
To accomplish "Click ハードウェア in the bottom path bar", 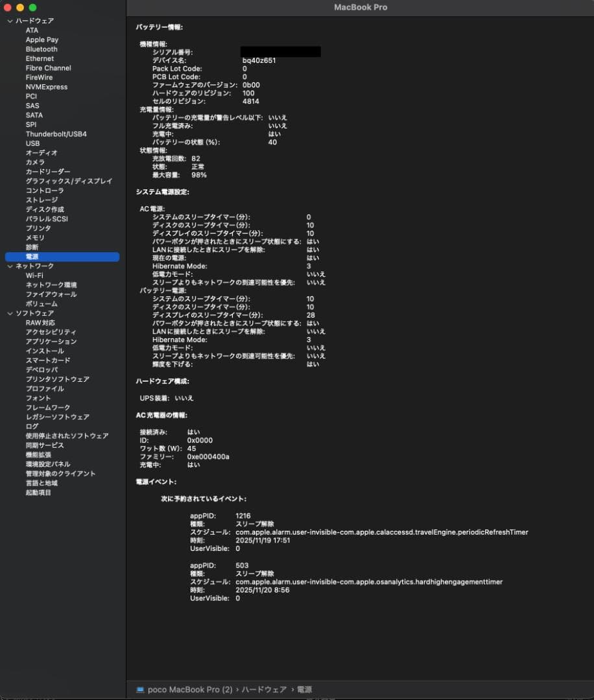I will pyautogui.click(x=264, y=690).
